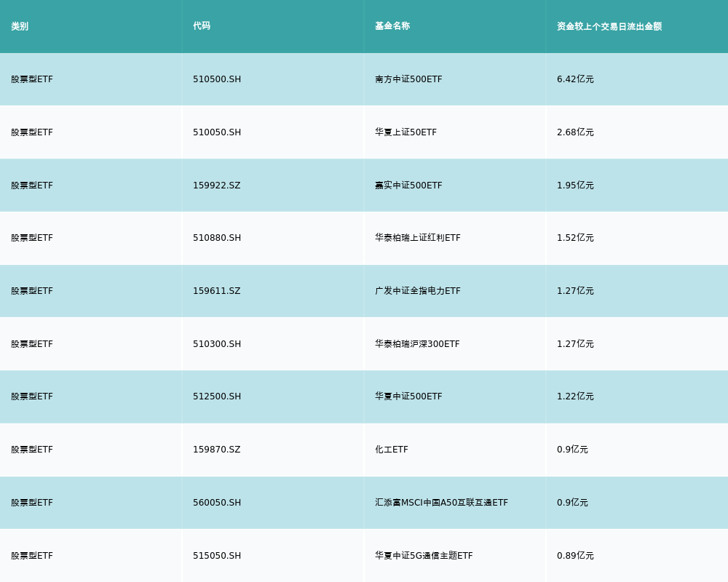Click 股票型ETF in the 510300.SH row

tap(32, 344)
